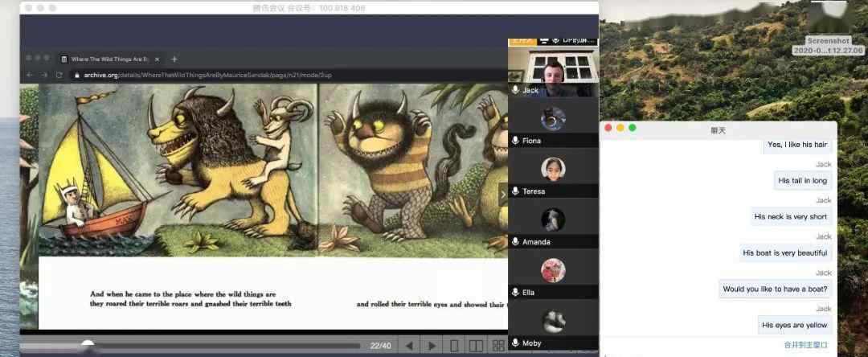Maximize the chat window with green button
Viewport: 868px width, 357px height.
coord(633,128)
